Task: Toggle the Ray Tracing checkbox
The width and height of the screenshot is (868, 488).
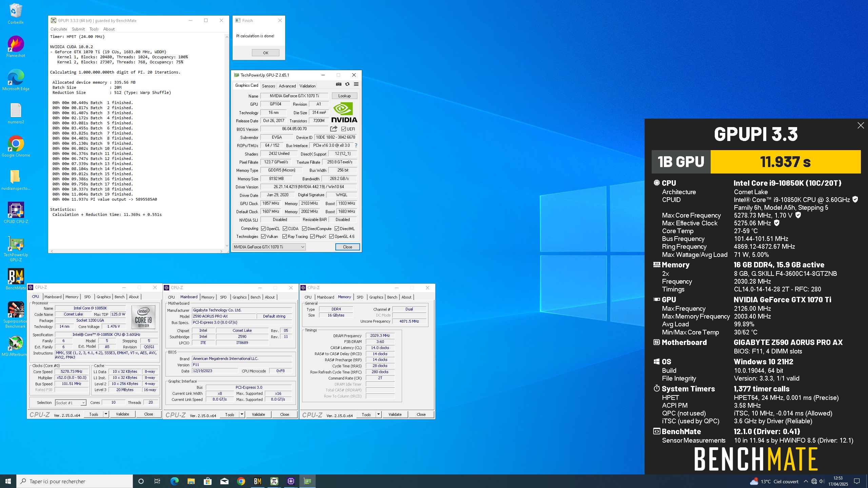Action: click(x=284, y=237)
